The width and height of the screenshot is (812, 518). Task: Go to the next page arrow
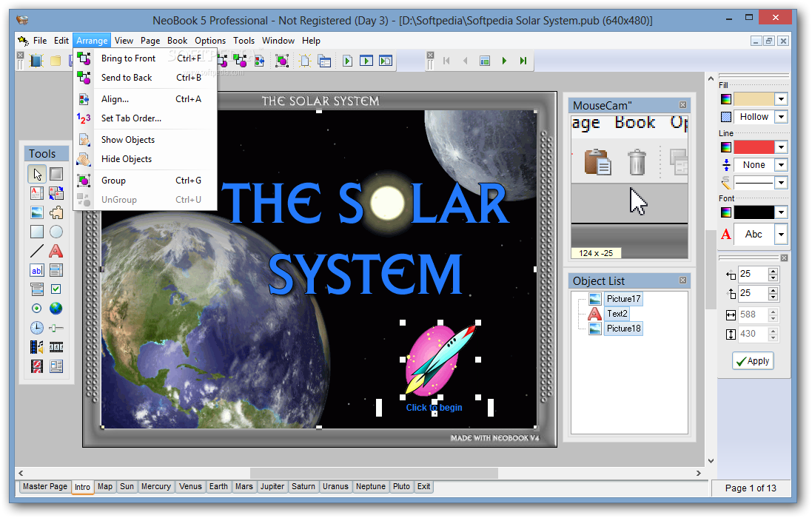pyautogui.click(x=504, y=61)
